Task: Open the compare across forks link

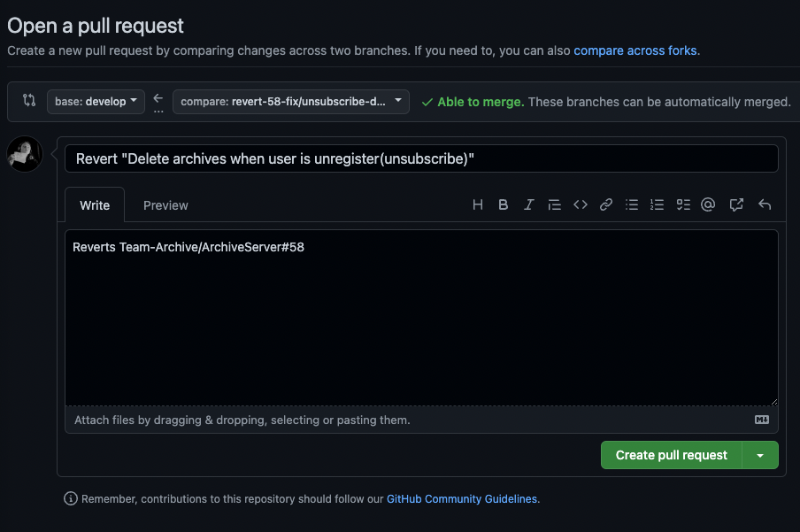Action: coord(635,50)
